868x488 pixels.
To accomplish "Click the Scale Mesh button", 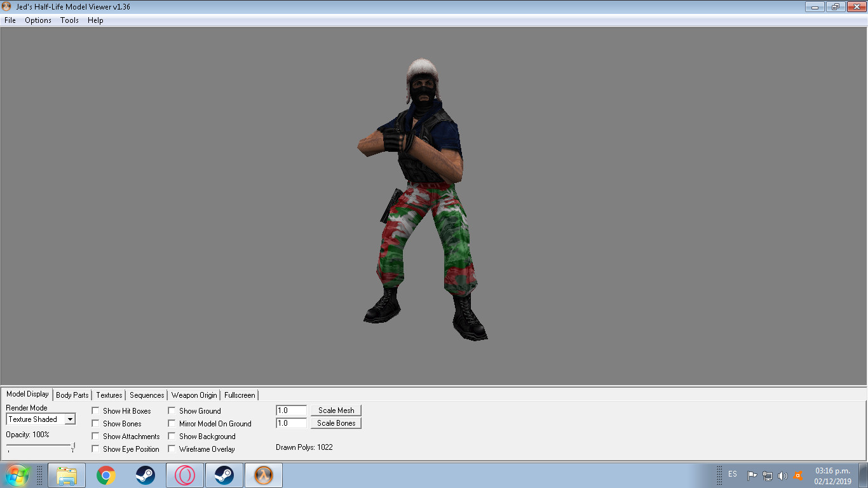I will coord(336,410).
